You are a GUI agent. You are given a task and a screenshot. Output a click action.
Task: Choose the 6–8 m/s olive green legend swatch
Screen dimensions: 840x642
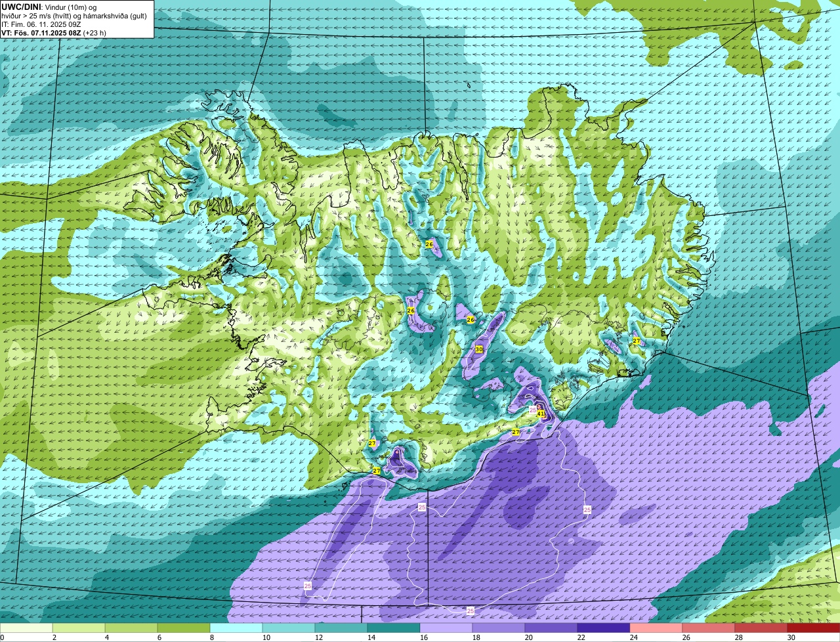click(x=184, y=628)
